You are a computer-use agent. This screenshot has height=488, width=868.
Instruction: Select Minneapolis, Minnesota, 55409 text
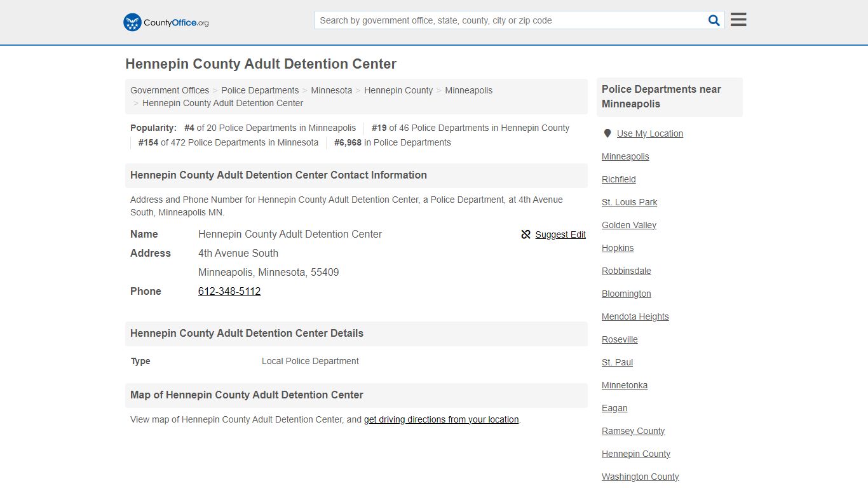[x=269, y=272]
